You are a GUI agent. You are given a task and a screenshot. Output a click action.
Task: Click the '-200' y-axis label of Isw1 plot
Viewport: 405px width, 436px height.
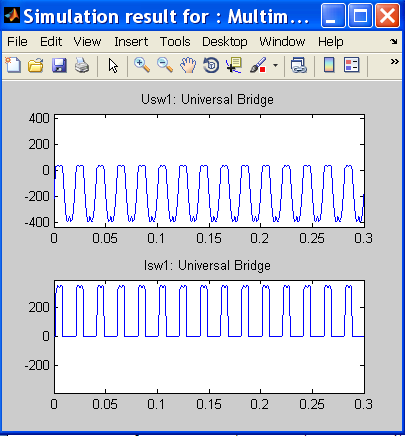(37, 366)
